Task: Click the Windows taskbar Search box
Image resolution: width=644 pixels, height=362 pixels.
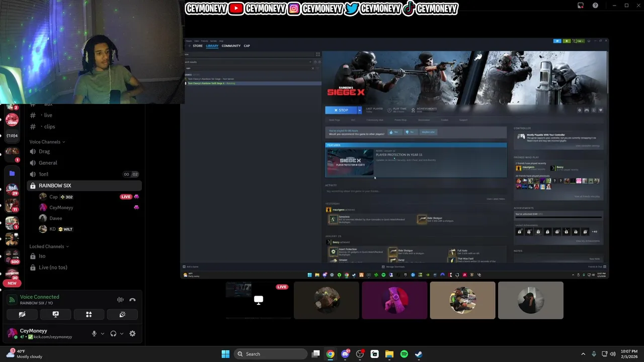Action: click(270, 354)
